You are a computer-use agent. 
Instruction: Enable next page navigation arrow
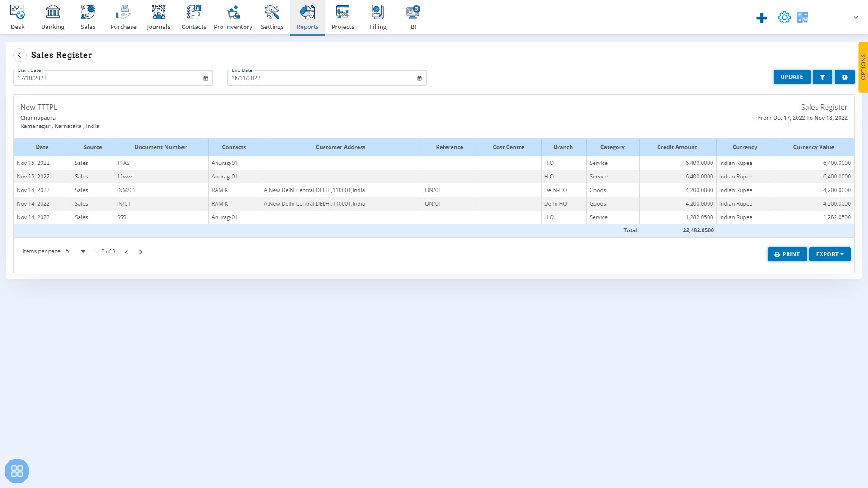(x=140, y=251)
